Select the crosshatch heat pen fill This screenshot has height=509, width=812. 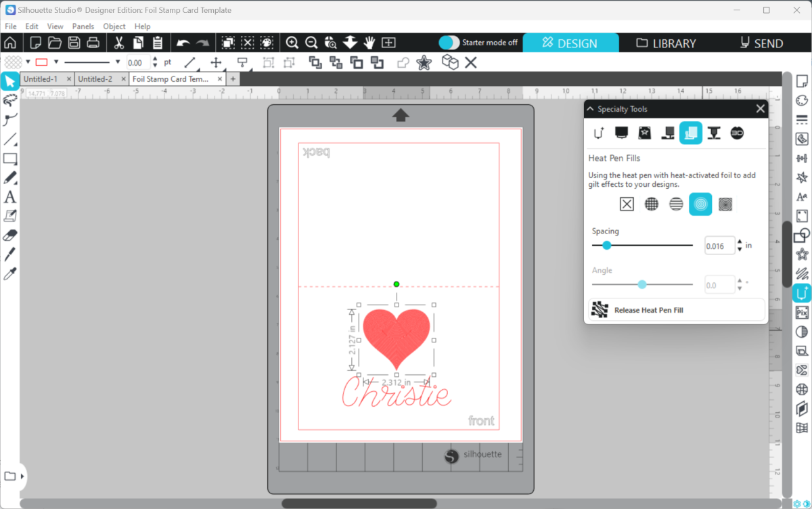(x=652, y=204)
